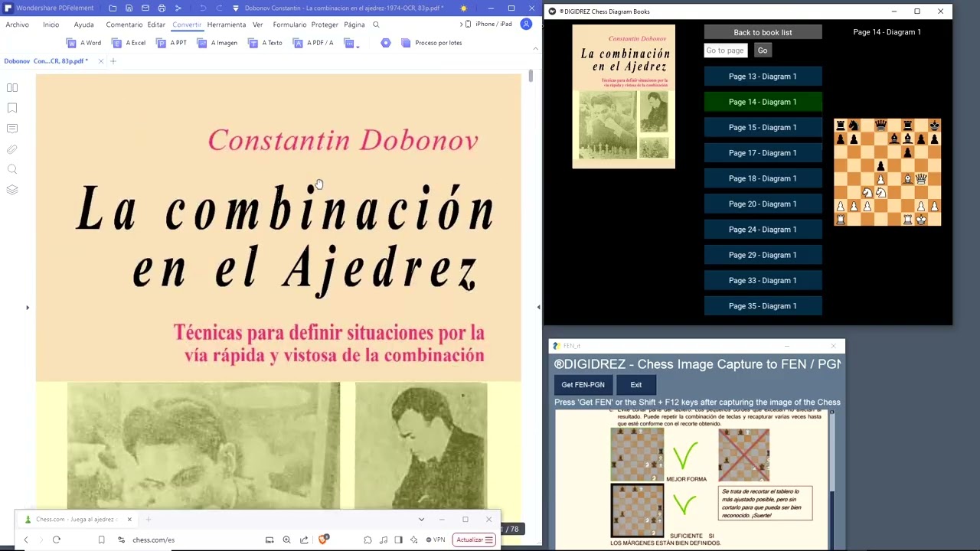Expand the left sidebar arrow
The width and height of the screenshot is (980, 551).
(x=28, y=308)
